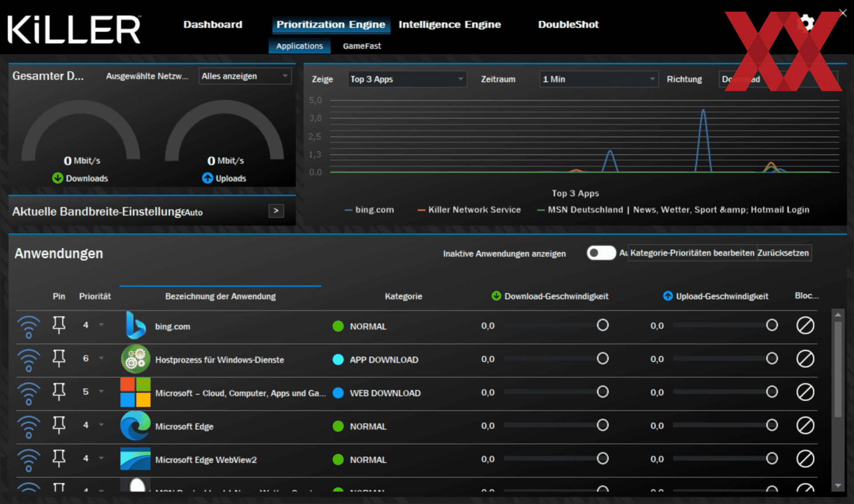
Task: Select the Applications sub-tab
Action: coord(299,46)
